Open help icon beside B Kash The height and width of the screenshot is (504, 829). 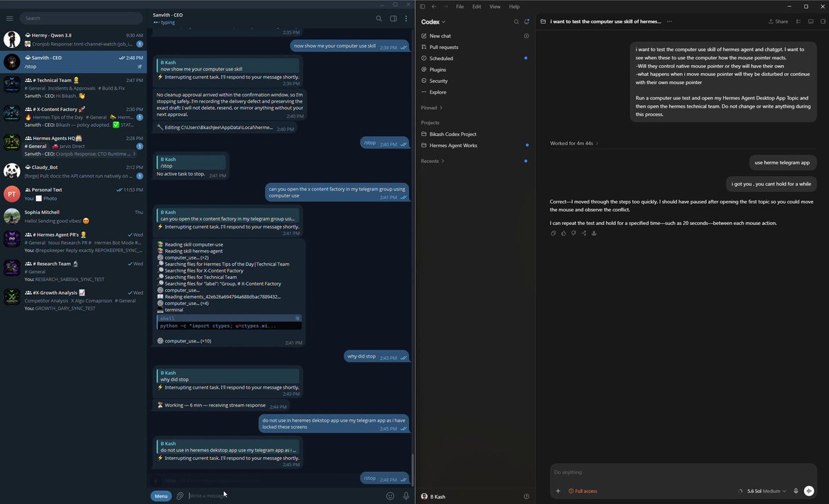pyautogui.click(x=526, y=496)
